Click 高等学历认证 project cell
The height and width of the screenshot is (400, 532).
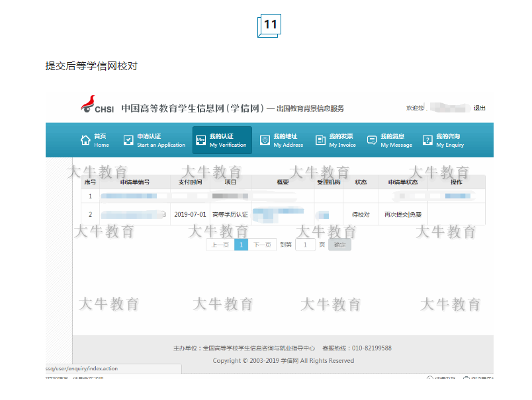click(x=230, y=214)
